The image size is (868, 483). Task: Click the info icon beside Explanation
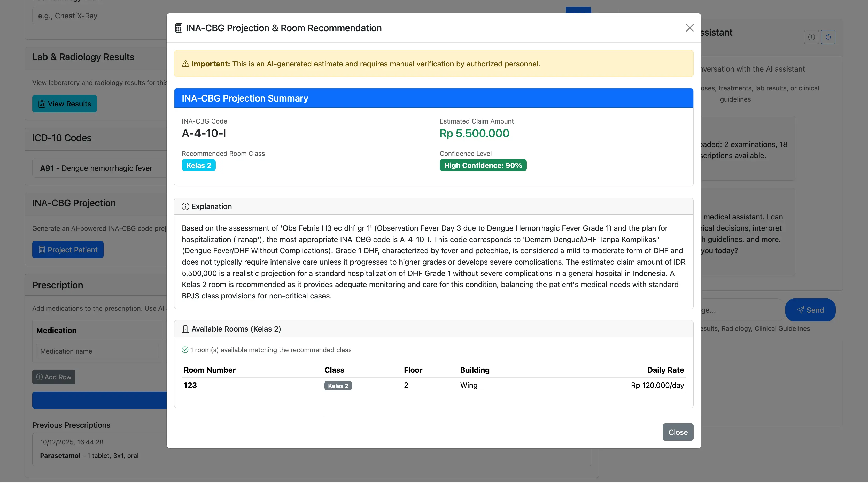tap(185, 206)
